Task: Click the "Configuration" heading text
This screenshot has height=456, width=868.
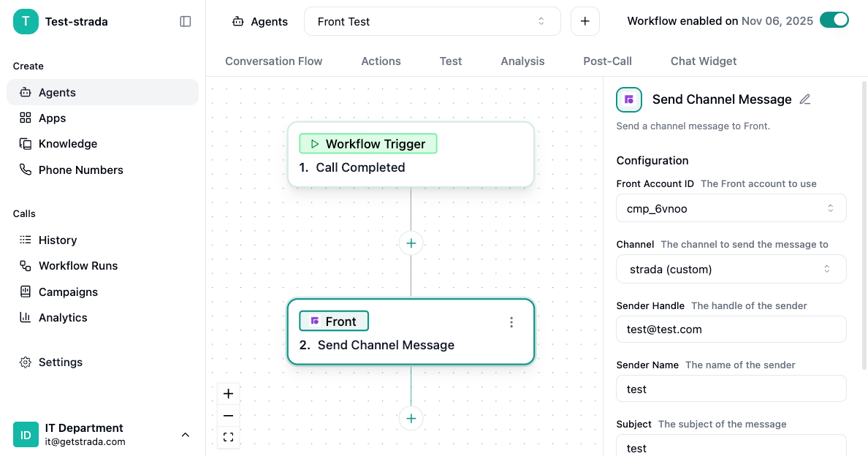Action: (652, 161)
